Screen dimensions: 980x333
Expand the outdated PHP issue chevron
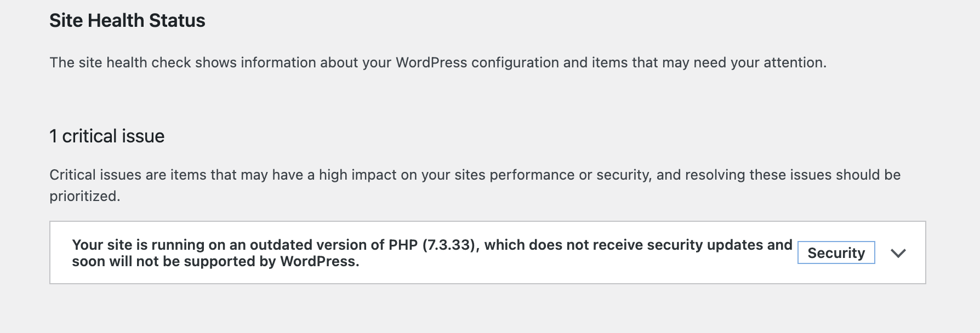pos(898,253)
